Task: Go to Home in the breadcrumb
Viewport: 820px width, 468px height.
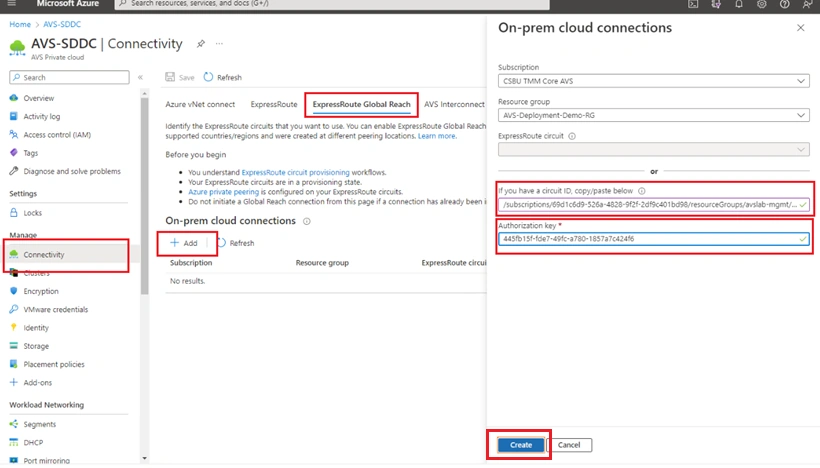Action: pos(20,24)
